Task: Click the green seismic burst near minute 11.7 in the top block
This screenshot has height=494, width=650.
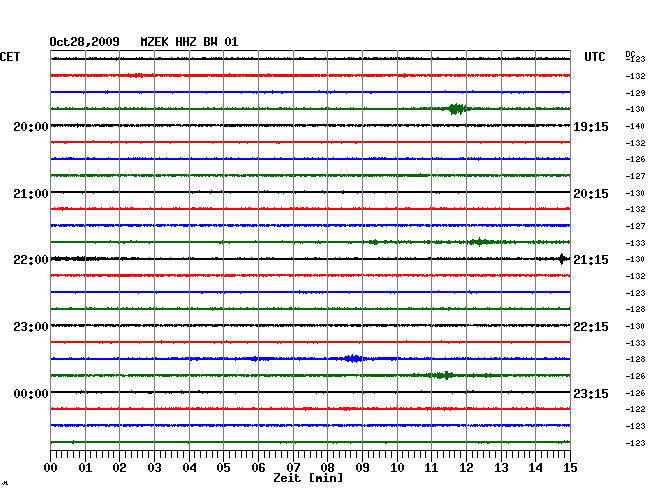Action: click(x=457, y=109)
